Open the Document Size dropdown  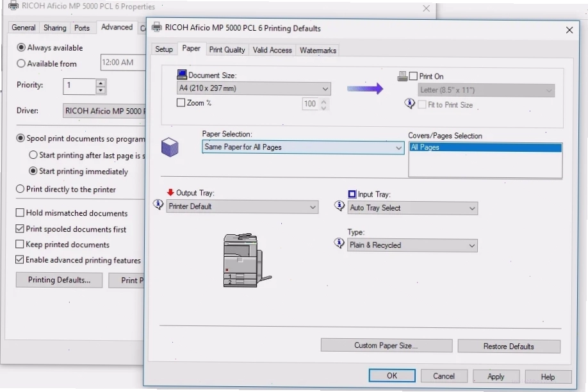(254, 88)
